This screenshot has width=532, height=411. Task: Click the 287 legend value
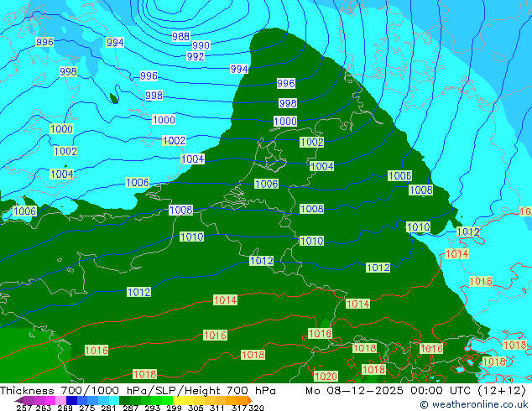point(130,408)
